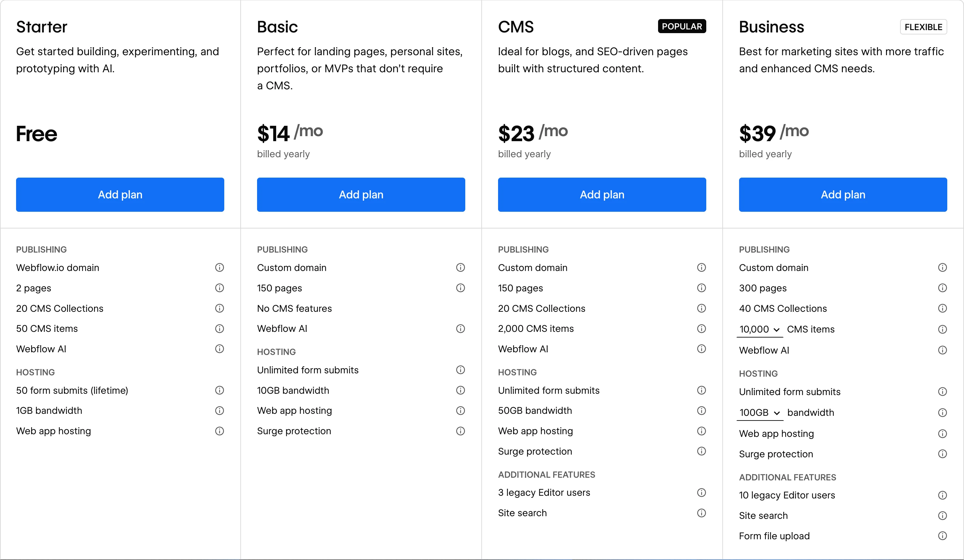Click the FLEXIBLE badge on Business plan

[923, 27]
